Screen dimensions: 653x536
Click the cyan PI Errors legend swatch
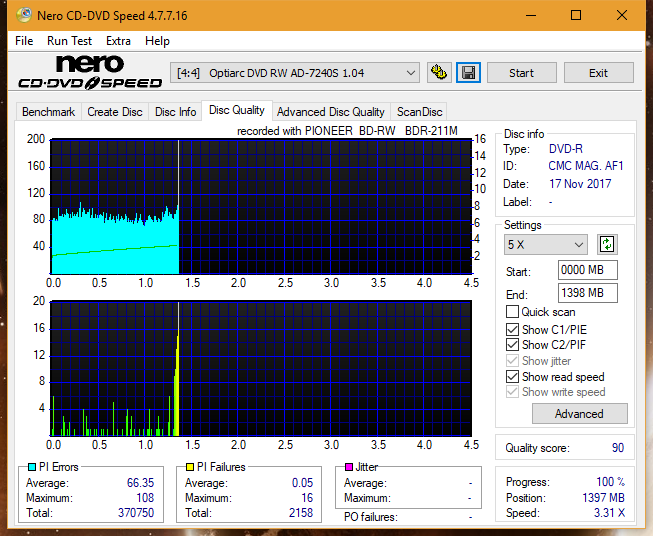[x=32, y=467]
